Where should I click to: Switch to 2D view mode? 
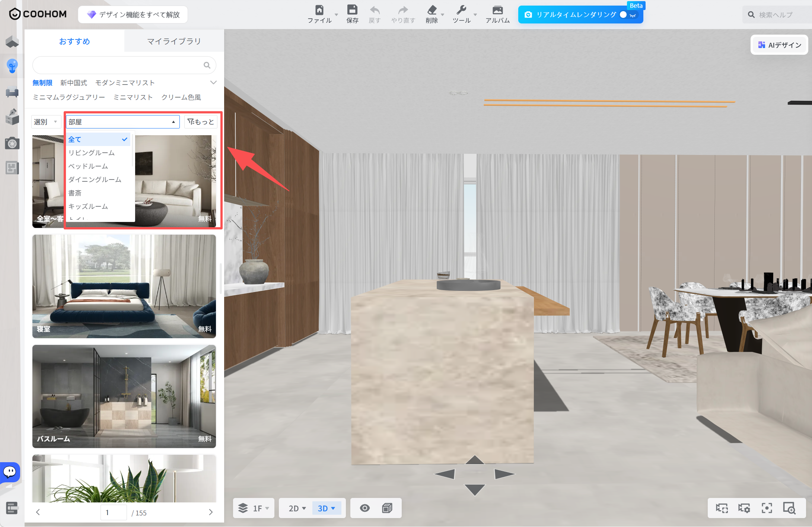(x=297, y=508)
